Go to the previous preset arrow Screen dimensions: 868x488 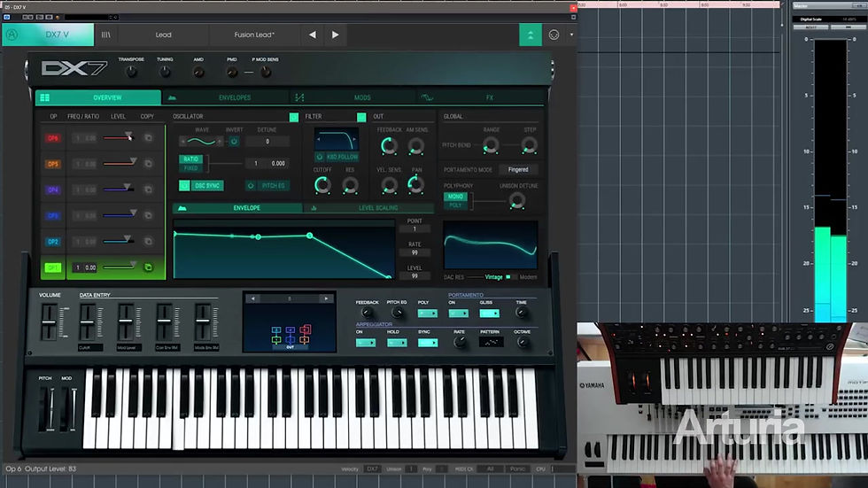pos(312,35)
